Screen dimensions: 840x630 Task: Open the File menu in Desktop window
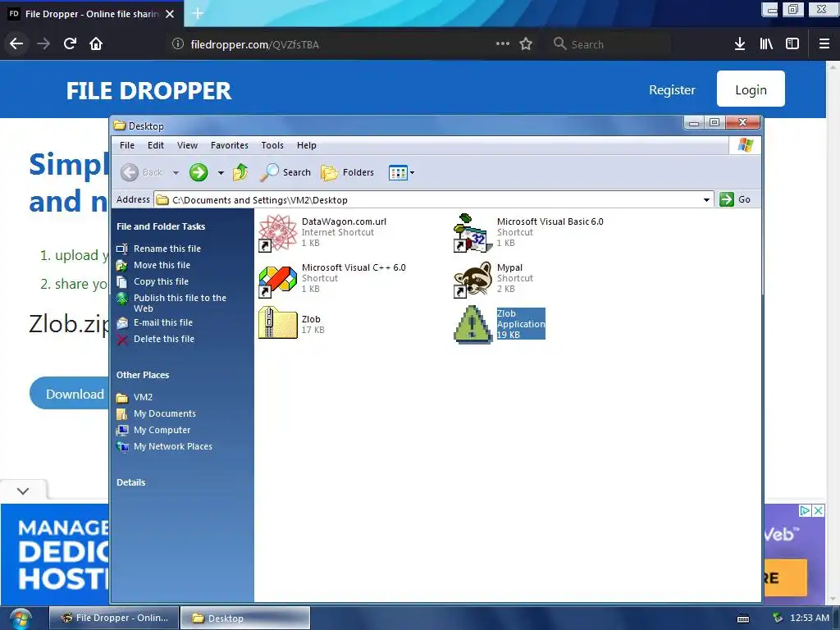point(127,145)
